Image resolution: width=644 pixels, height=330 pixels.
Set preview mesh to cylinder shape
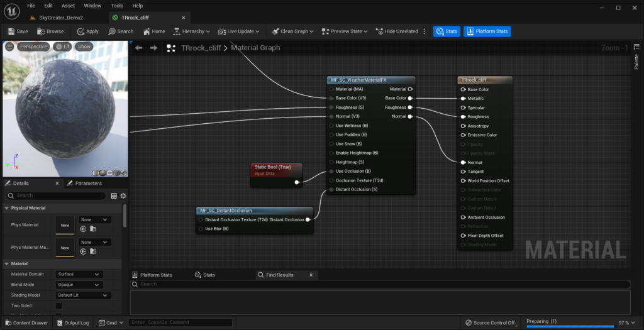[x=96, y=173]
